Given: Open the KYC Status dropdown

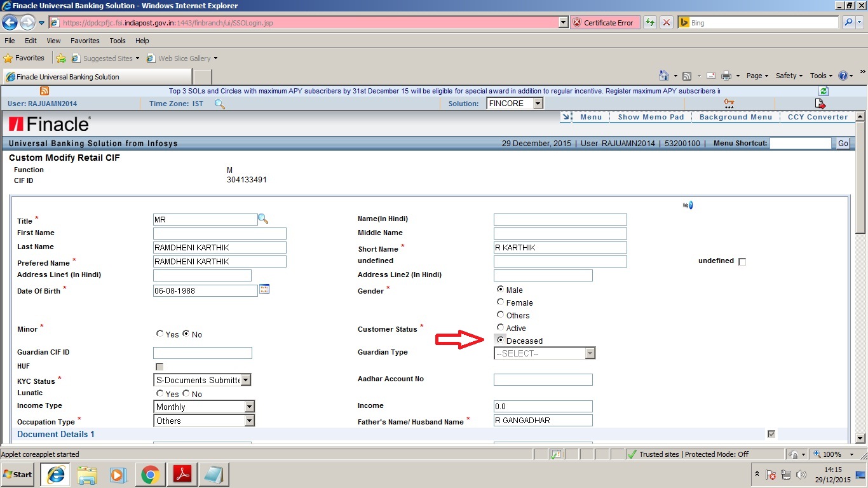Looking at the screenshot, I should tap(247, 379).
